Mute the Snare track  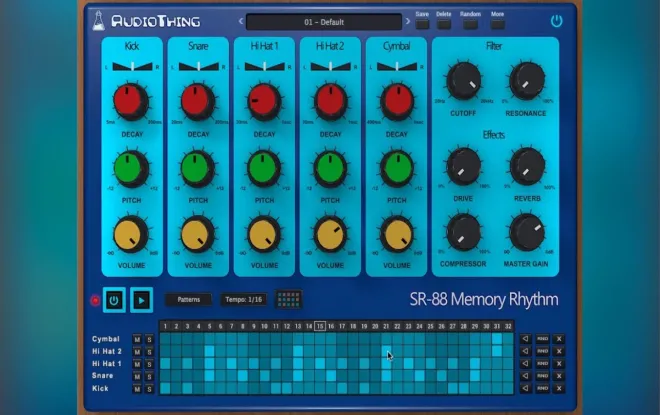(x=137, y=377)
